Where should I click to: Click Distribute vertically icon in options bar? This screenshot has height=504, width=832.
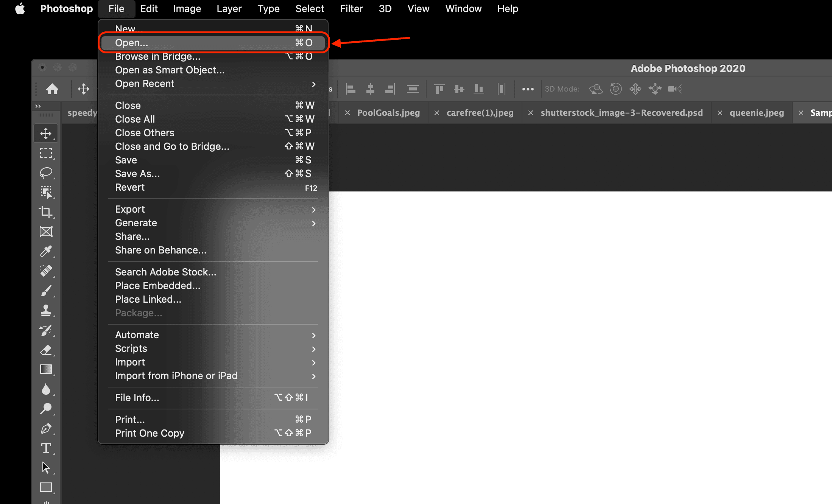click(x=413, y=89)
